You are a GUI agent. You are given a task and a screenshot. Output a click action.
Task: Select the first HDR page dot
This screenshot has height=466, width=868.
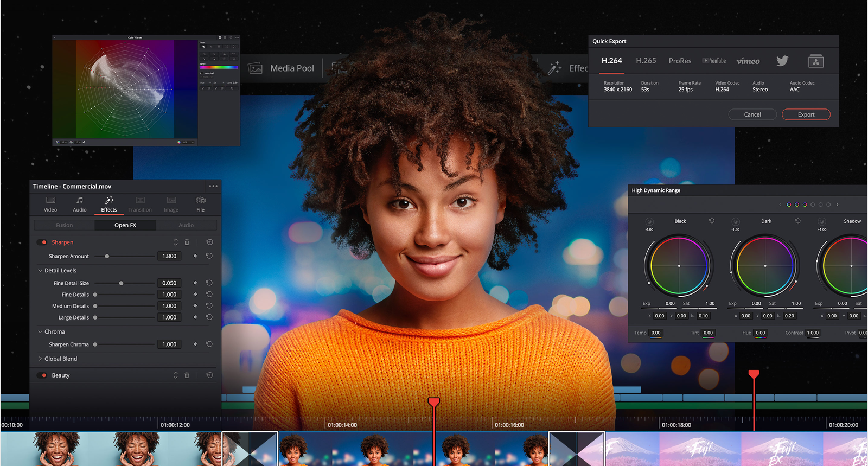click(x=789, y=205)
